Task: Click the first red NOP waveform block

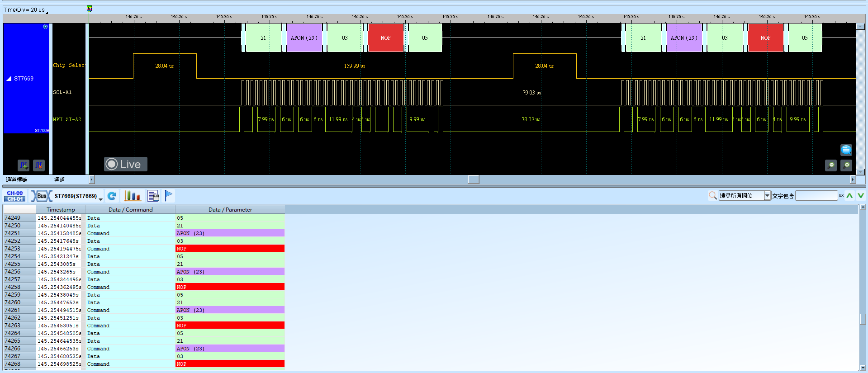Action: 385,38
